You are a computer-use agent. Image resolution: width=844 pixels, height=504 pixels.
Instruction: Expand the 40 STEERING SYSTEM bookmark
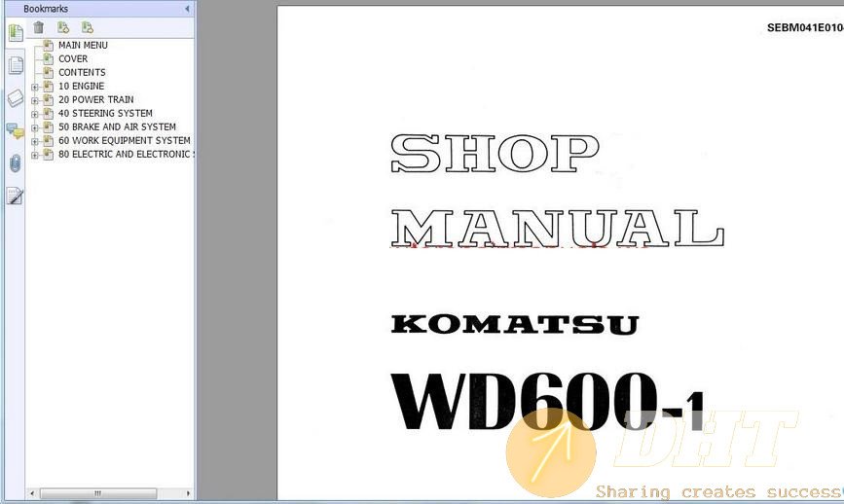pyautogui.click(x=35, y=114)
